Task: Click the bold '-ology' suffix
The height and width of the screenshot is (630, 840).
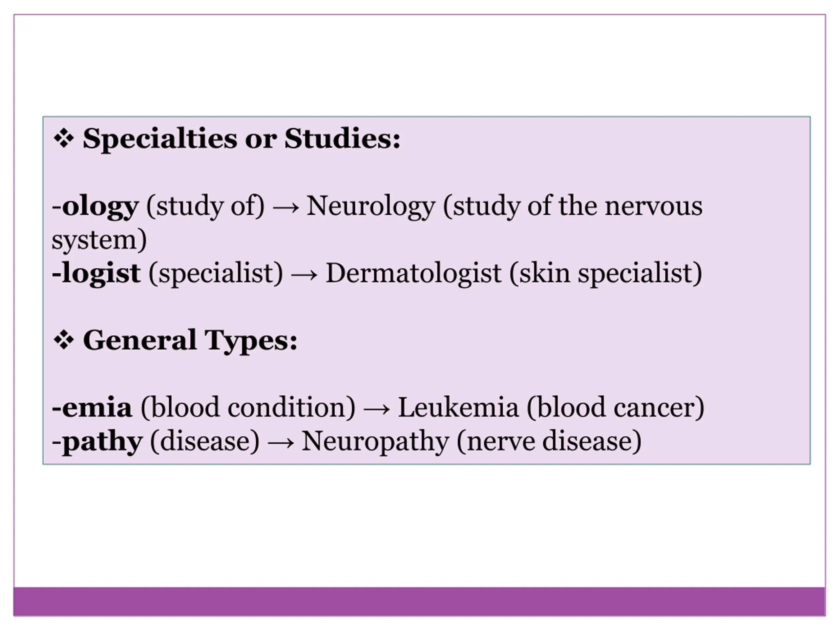Action: (x=95, y=207)
